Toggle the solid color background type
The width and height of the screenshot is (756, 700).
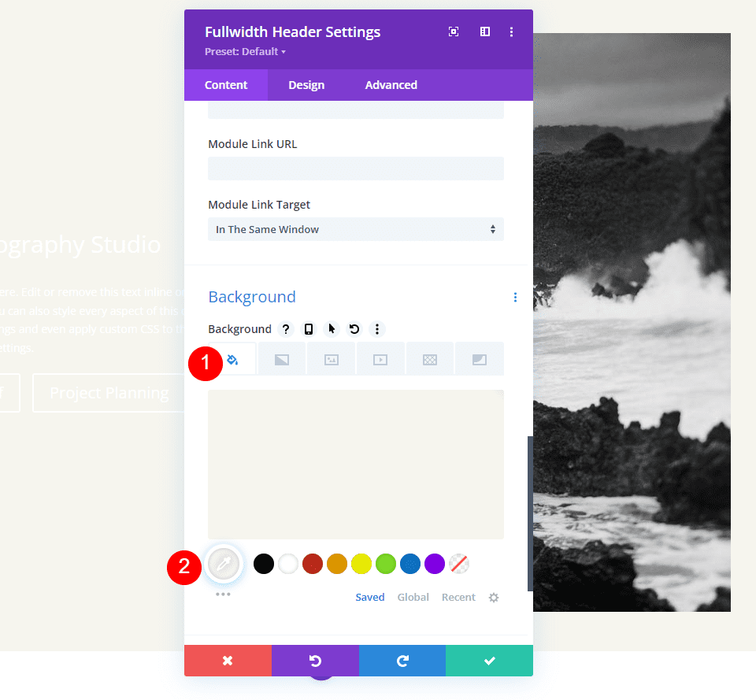click(232, 358)
